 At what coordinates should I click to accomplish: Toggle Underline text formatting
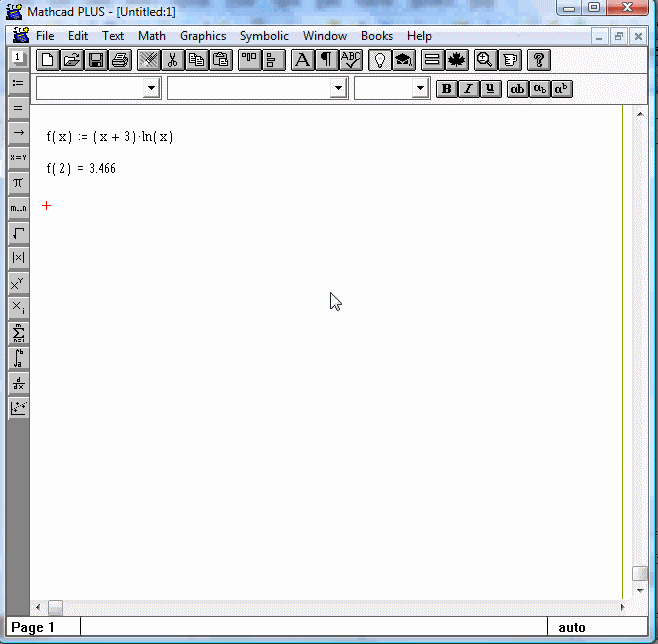click(x=490, y=89)
